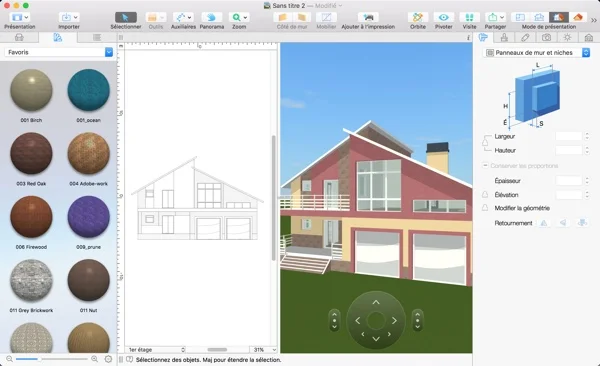Screen dimensions: 600x366
Task: Open library settings gear icon
Action: pyautogui.click(x=108, y=359)
